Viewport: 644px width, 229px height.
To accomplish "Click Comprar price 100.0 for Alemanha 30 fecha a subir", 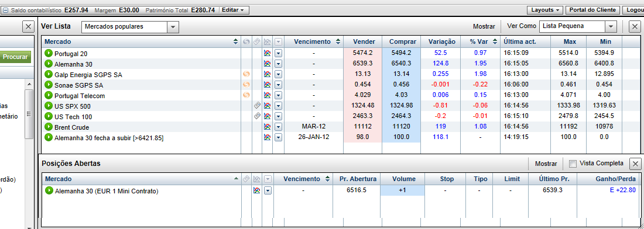I will tap(401, 138).
